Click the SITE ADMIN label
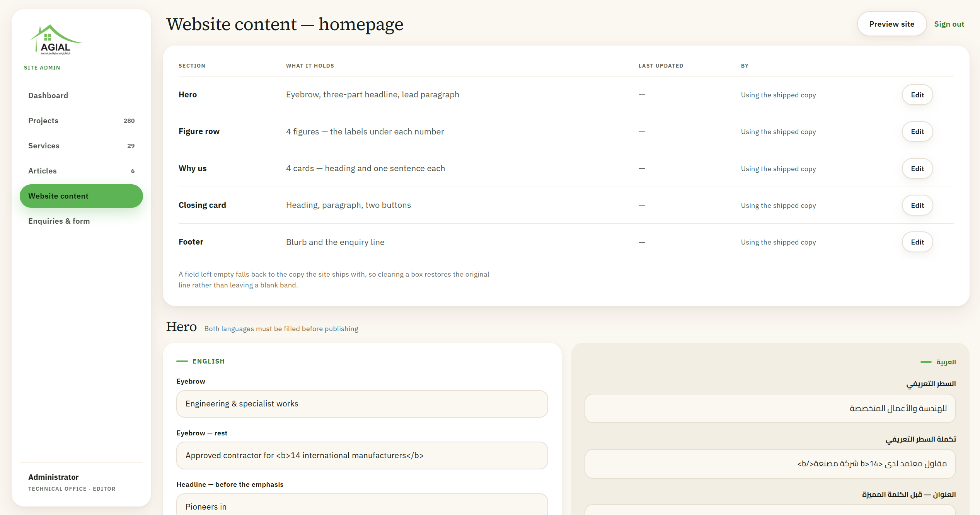The height and width of the screenshot is (515, 980). coord(42,68)
